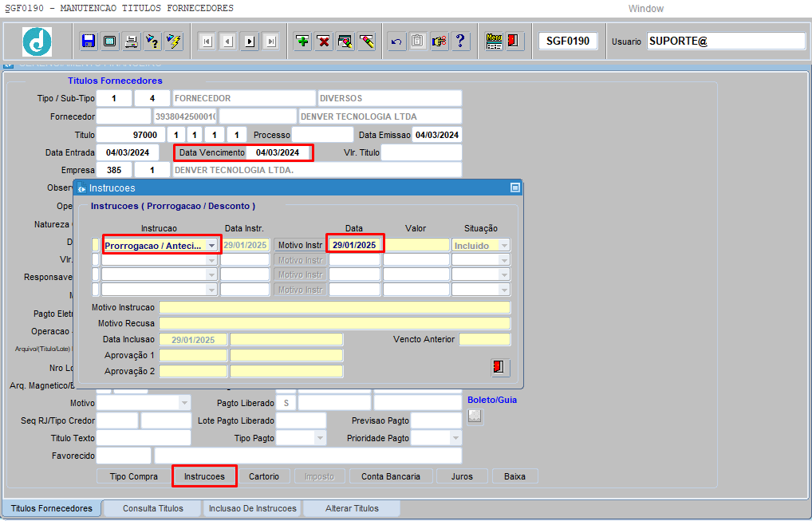Click the Juros button
This screenshot has width=812, height=521.
(462, 476)
